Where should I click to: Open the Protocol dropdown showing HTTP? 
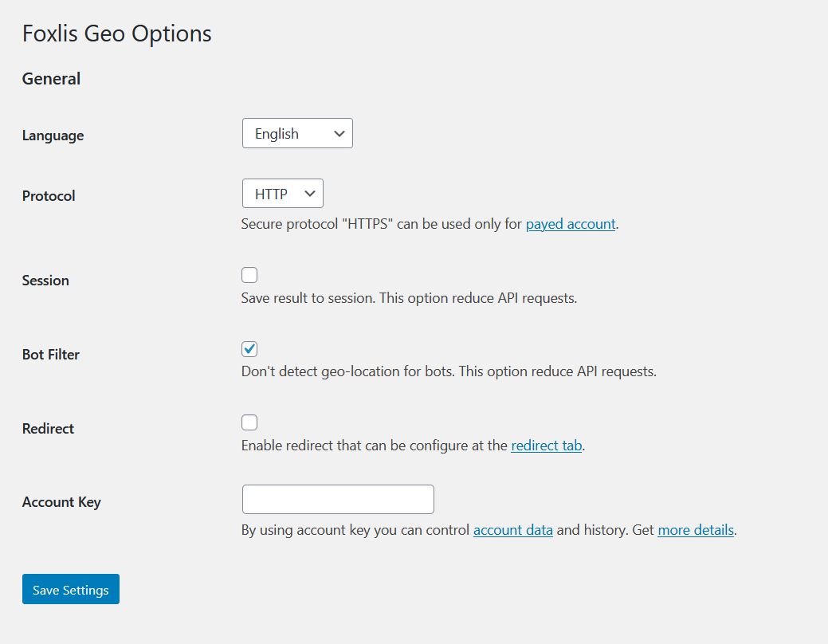pos(283,194)
